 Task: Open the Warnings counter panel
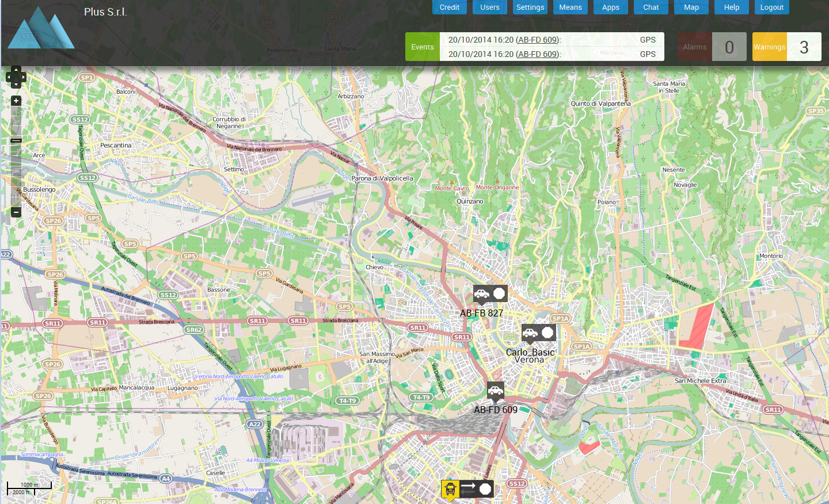pyautogui.click(x=787, y=47)
